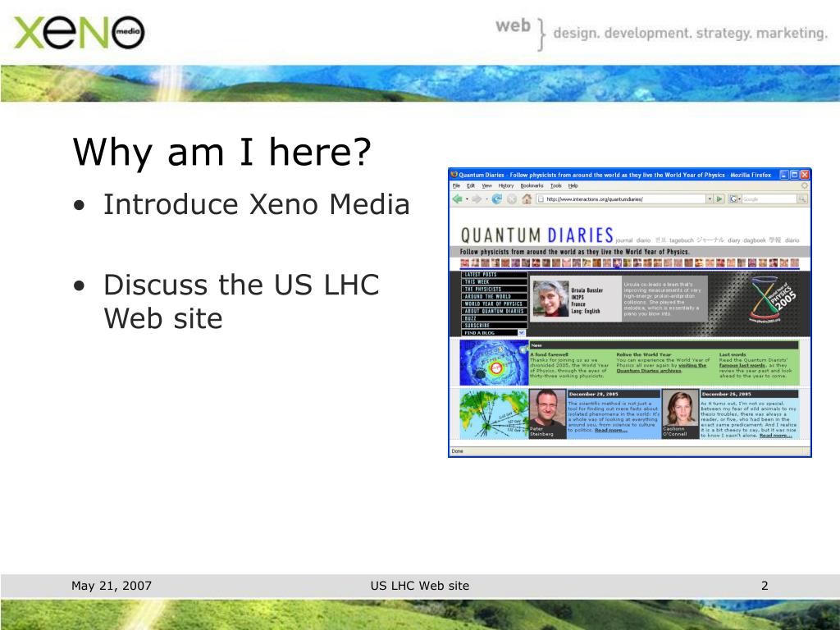Click the Subscribe navigation item
The image size is (840, 630).
coord(495,325)
